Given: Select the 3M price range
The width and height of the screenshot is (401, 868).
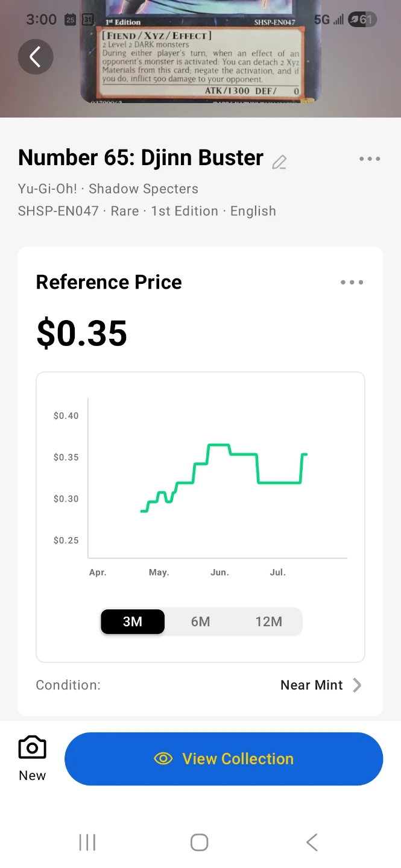Looking at the screenshot, I should (133, 621).
